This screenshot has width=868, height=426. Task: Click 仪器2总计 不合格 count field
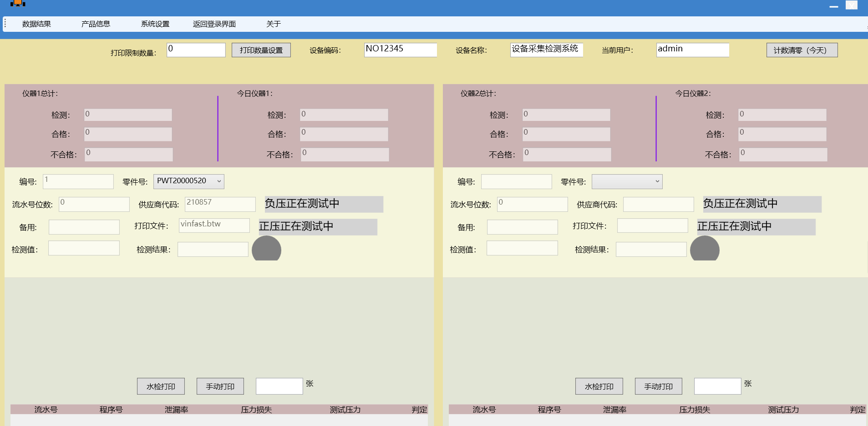pos(567,155)
